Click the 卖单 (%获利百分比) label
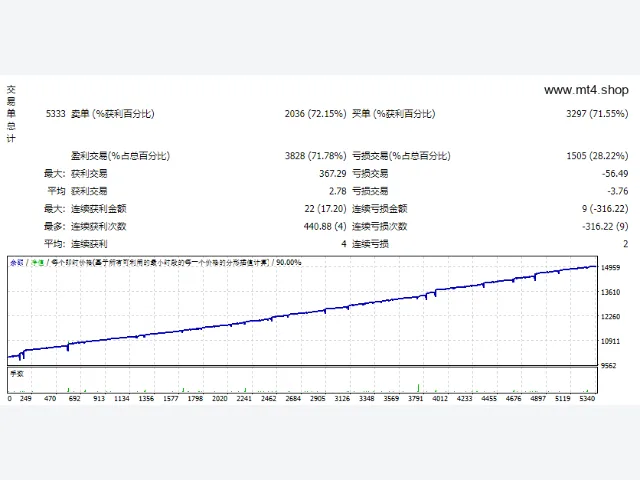This screenshot has width=640, height=480. pos(113,113)
